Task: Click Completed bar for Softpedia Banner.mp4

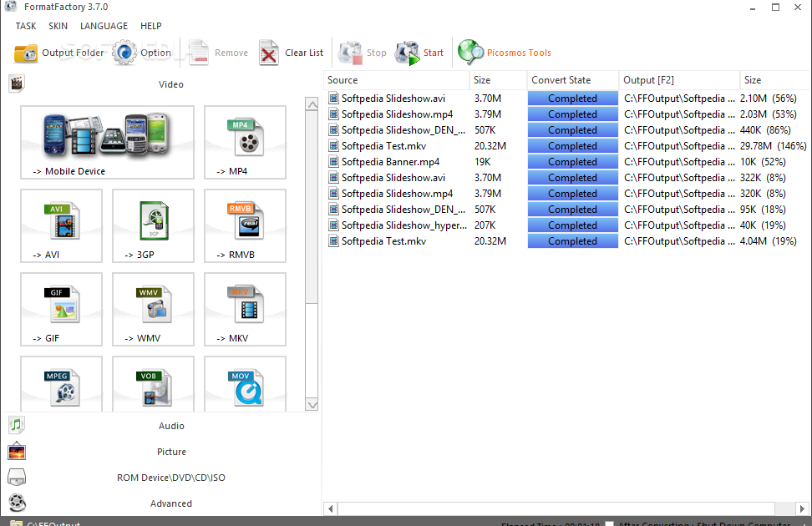Action: pos(573,162)
